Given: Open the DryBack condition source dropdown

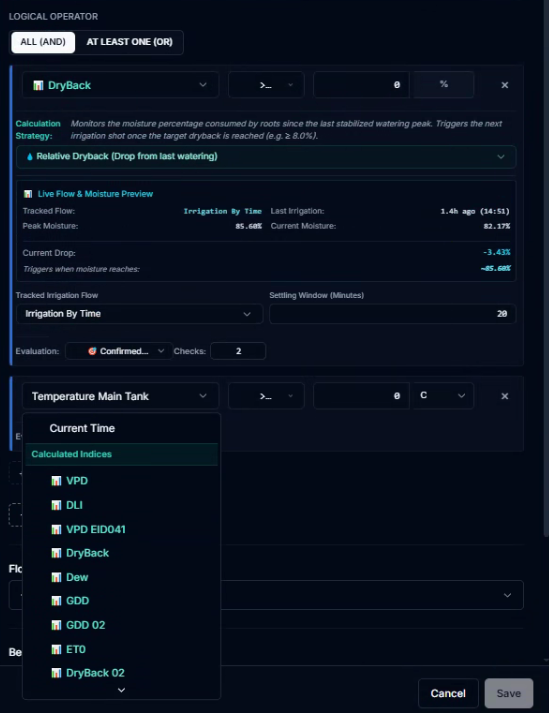Looking at the screenshot, I should click(x=120, y=85).
